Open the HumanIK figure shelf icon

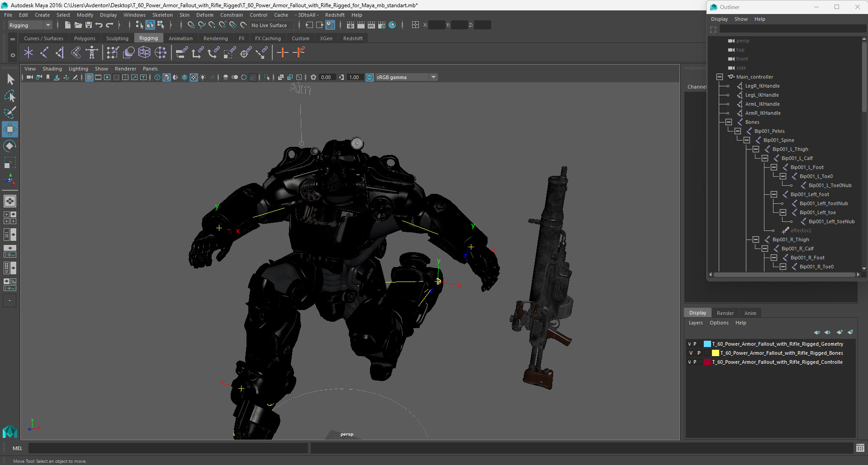[92, 53]
